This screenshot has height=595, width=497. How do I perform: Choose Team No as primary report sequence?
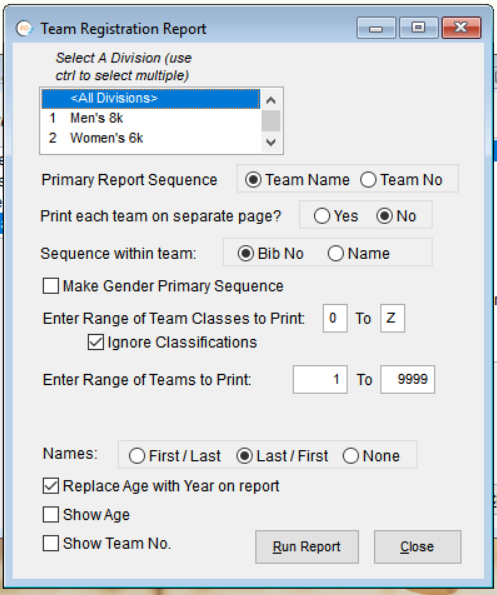point(401,180)
